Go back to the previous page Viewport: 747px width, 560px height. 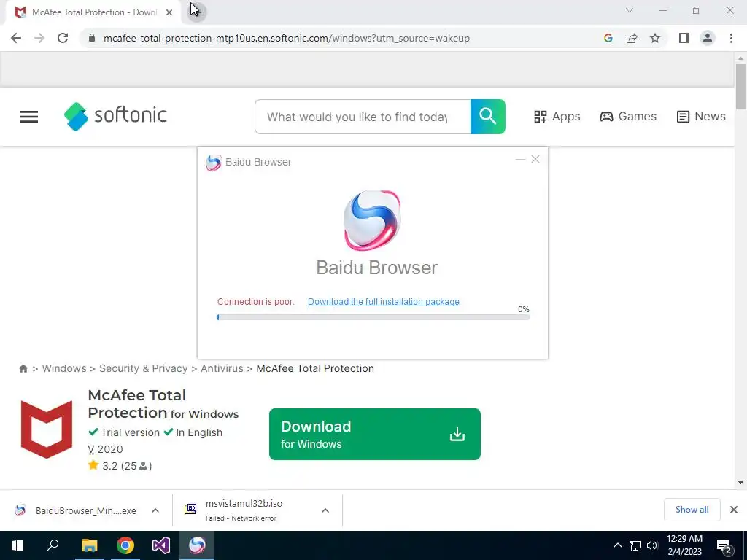click(x=16, y=38)
